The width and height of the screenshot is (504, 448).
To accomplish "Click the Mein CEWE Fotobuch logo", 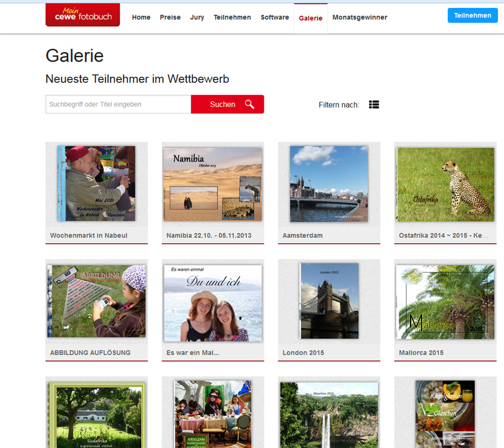I will pos(83,15).
